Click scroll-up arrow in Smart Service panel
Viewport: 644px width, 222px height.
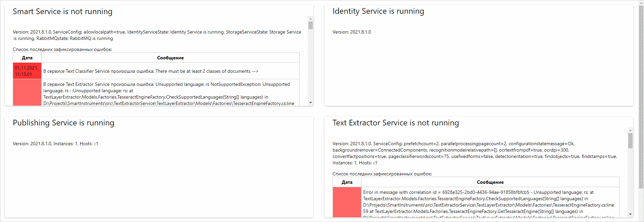coord(310,19)
